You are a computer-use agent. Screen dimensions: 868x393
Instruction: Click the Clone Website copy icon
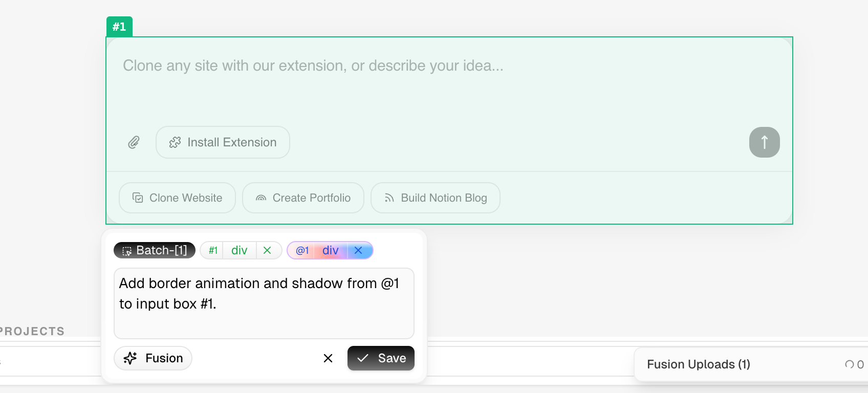[138, 198]
